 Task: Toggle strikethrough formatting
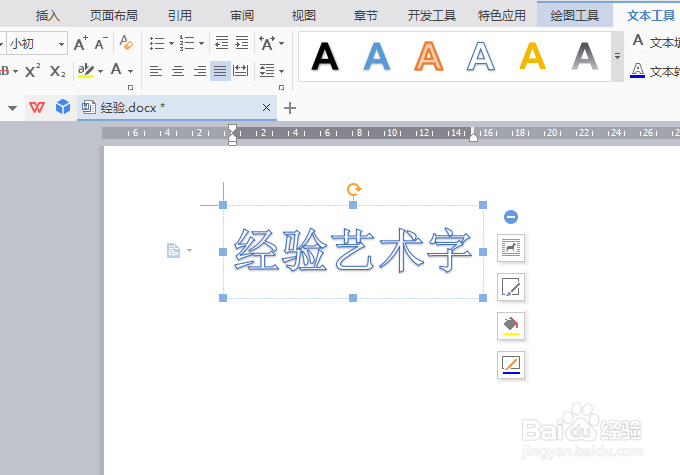pos(4,71)
